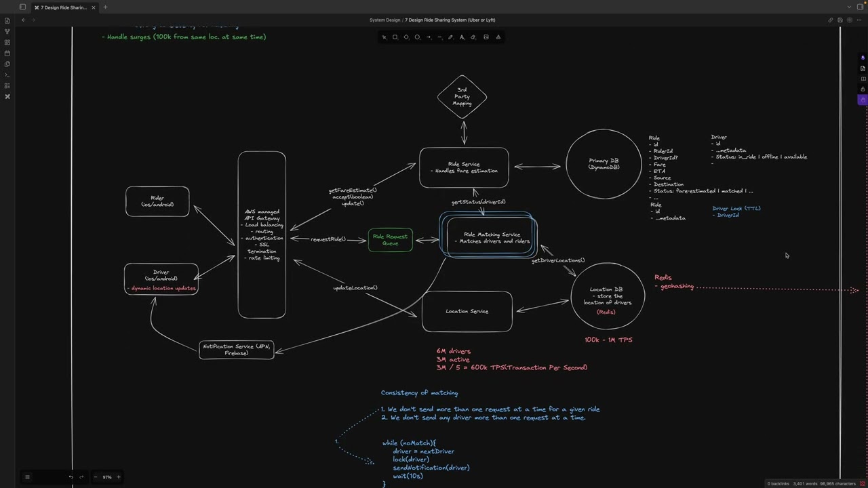The image size is (868, 488).
Task: Select the Insert image tool
Action: [x=486, y=37]
